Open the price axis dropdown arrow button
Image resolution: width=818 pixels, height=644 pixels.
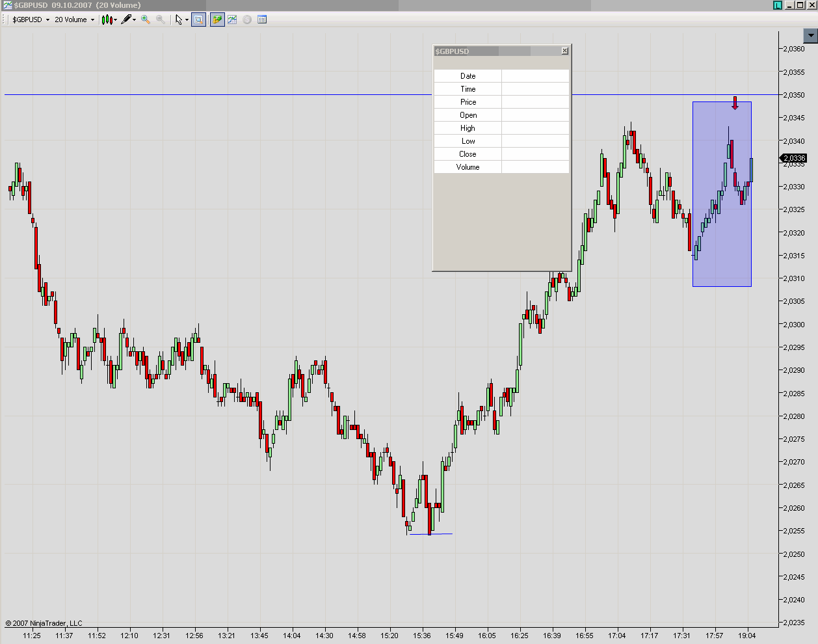pyautogui.click(x=811, y=36)
